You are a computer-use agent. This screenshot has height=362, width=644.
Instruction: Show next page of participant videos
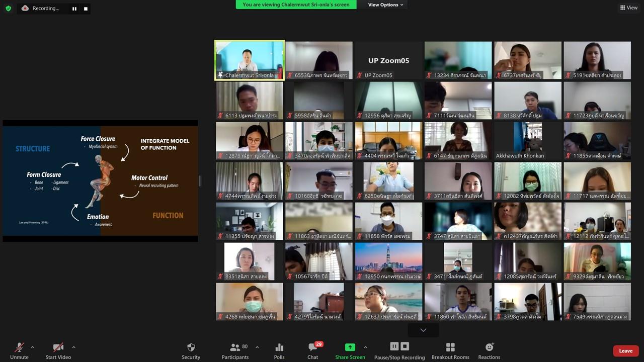[x=423, y=330]
